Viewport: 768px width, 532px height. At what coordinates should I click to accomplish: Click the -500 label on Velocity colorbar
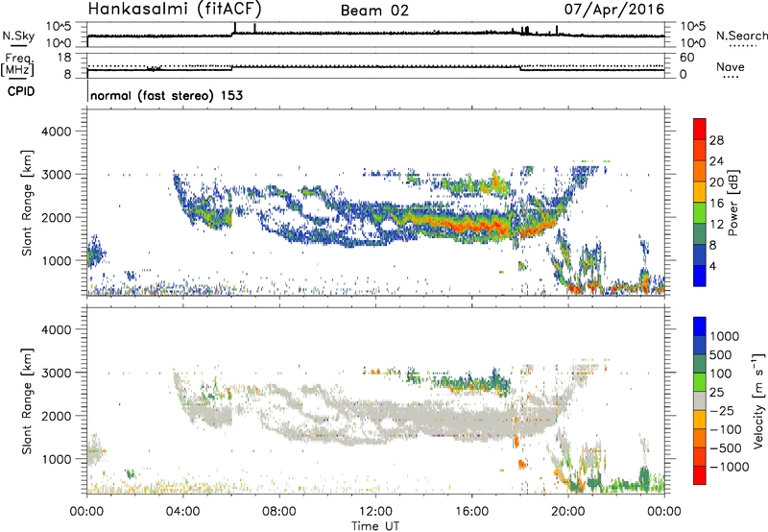click(726, 448)
